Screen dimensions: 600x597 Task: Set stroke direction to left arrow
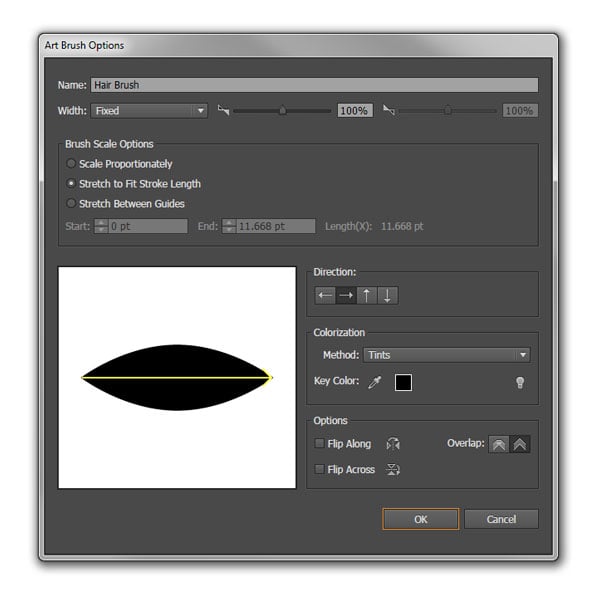[x=325, y=295]
